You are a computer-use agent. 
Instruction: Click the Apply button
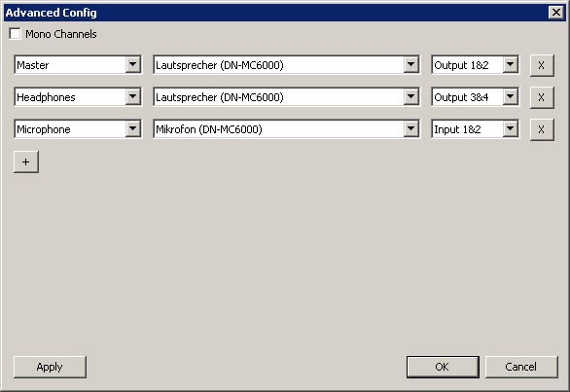(50, 367)
